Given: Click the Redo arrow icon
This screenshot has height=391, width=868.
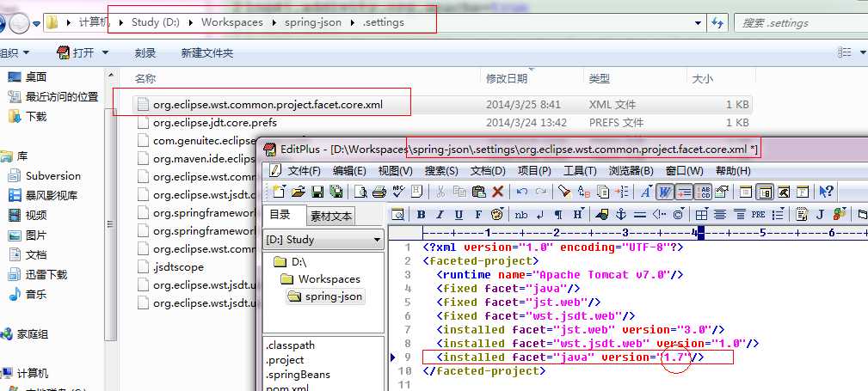Looking at the screenshot, I should [x=541, y=192].
